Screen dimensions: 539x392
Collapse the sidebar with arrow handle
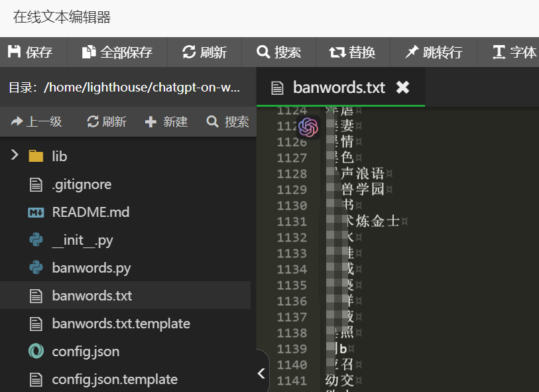[x=261, y=373]
